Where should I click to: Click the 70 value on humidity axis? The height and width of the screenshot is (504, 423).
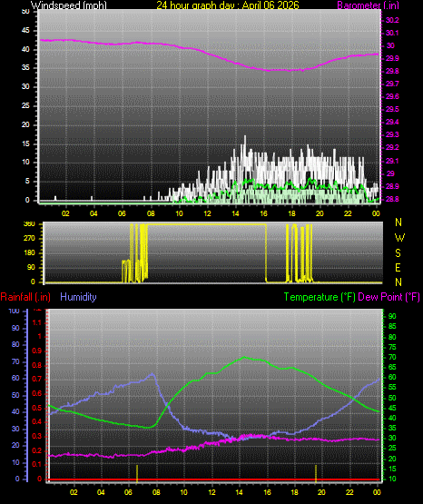15,361
